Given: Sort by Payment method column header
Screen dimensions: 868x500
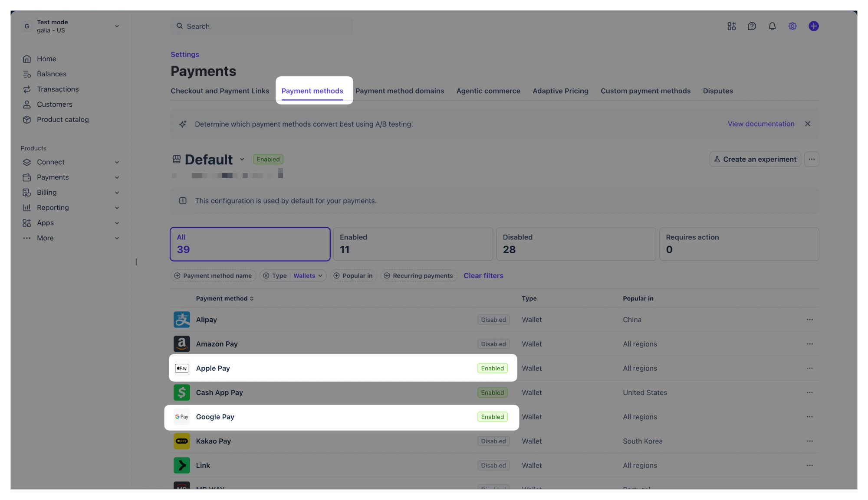Looking at the screenshot, I should click(x=225, y=298).
